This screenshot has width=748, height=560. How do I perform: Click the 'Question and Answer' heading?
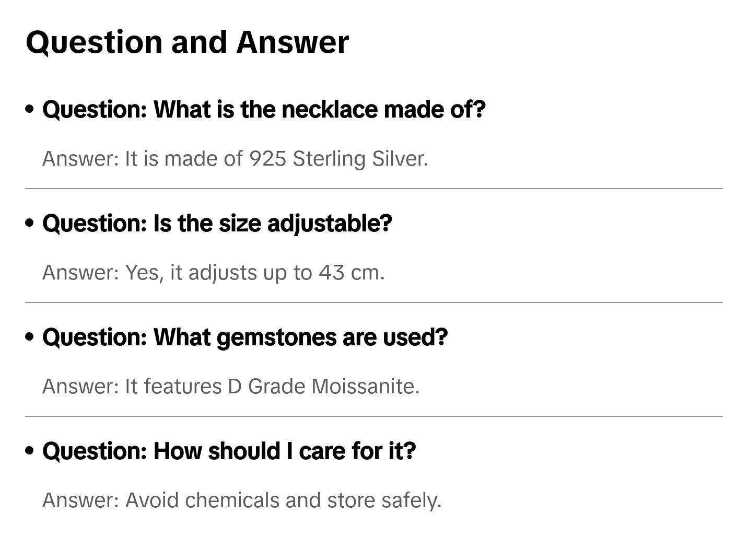(x=187, y=42)
